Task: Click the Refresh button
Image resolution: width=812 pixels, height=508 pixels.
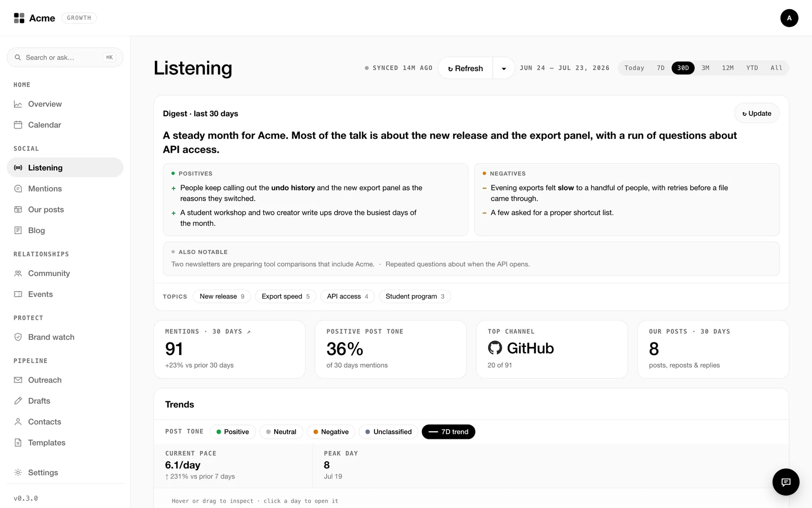Action: pyautogui.click(x=465, y=68)
